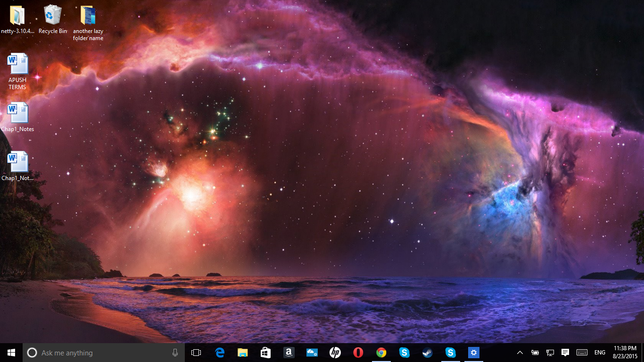
Task: Click the taskbar clock showing 11:38 PM
Action: pos(625,353)
